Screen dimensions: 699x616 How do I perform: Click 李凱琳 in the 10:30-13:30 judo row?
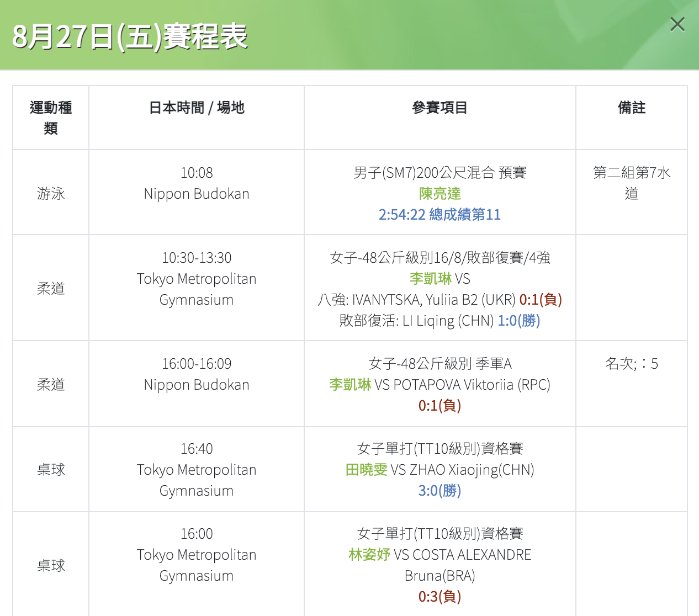(x=430, y=279)
